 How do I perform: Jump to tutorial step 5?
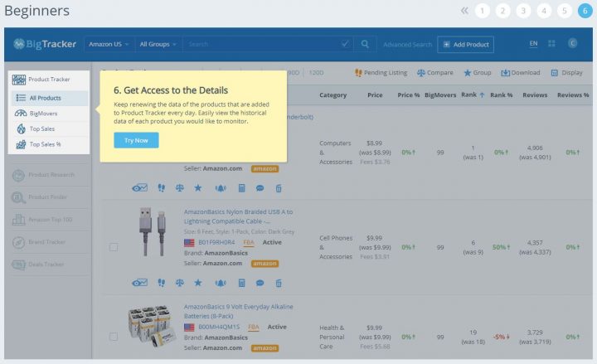565,11
